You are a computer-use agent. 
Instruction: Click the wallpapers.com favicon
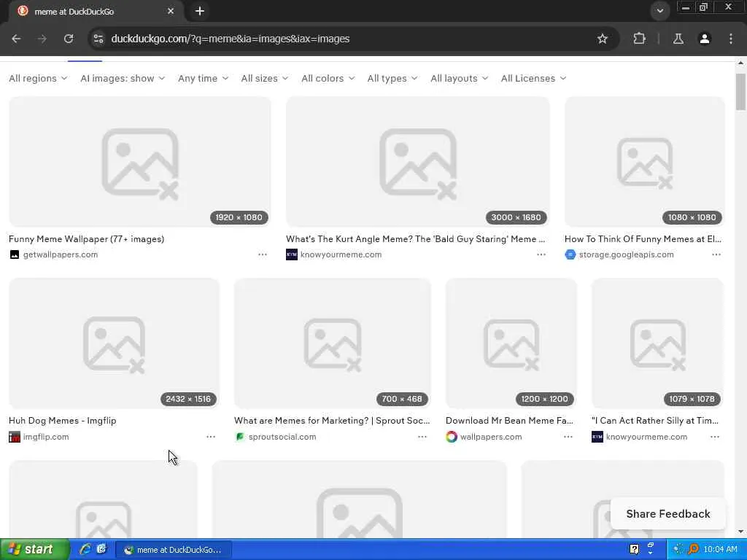pos(451,437)
